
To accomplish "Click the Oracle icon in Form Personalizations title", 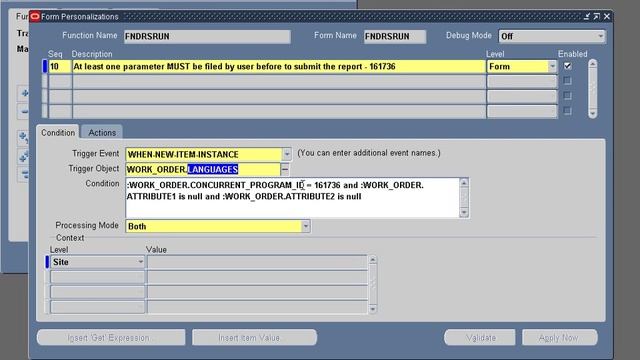I will point(35,16).
